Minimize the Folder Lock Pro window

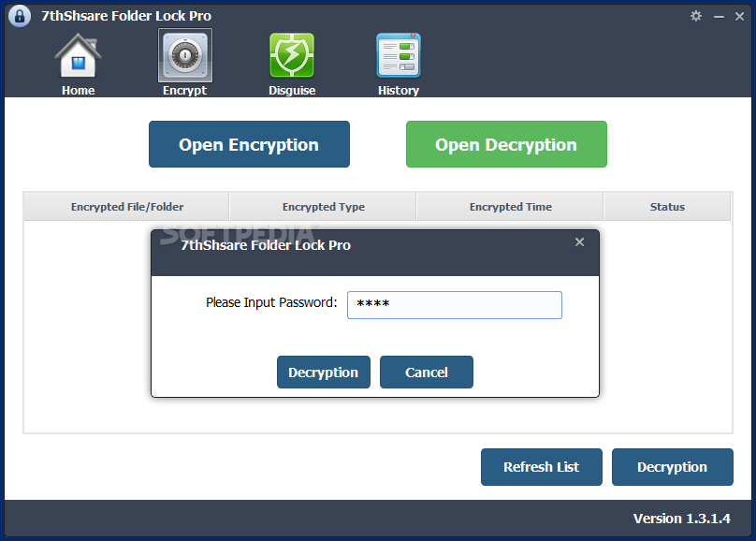[719, 17]
